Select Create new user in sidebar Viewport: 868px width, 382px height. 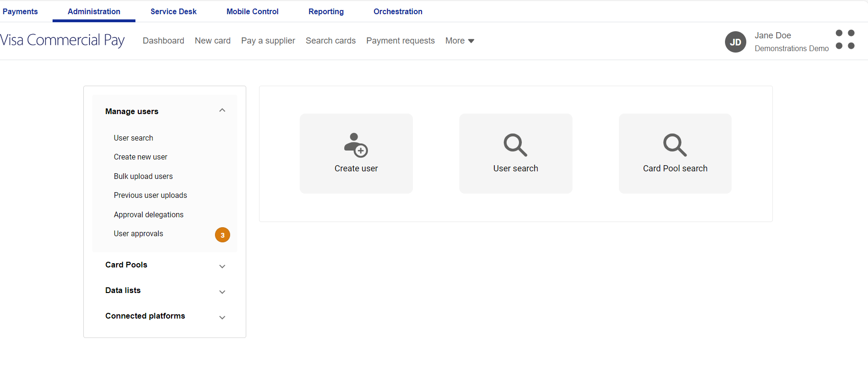pos(141,157)
